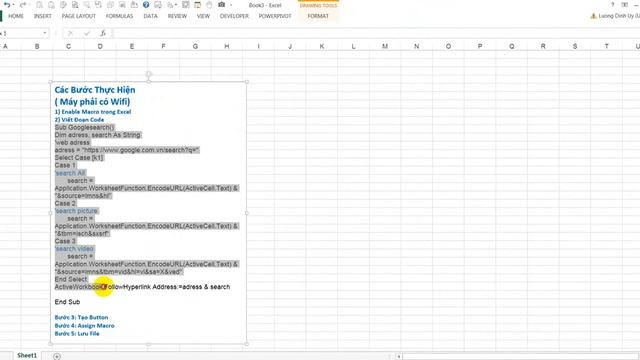
Task: Click the '( Máy phải có Wifi)' line
Action: [92, 102]
